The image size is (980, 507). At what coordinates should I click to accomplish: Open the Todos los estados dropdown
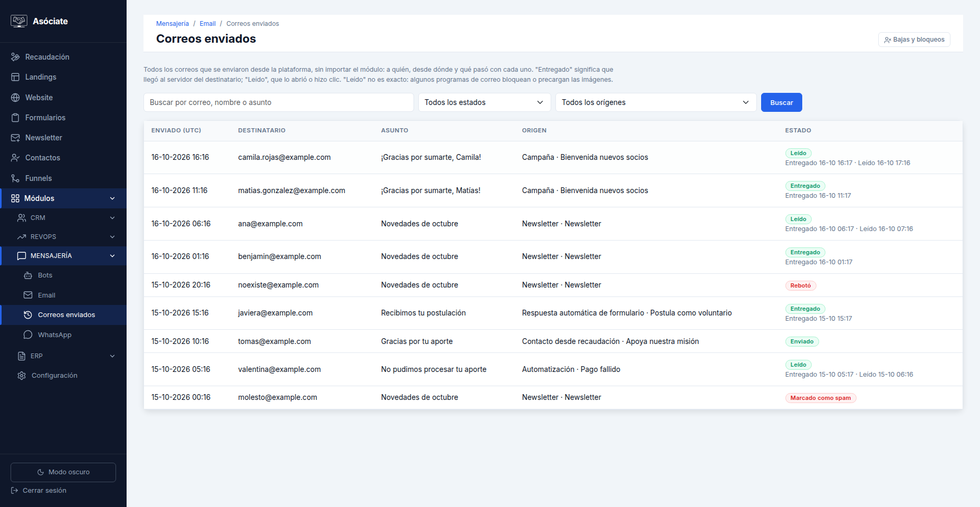click(x=484, y=102)
